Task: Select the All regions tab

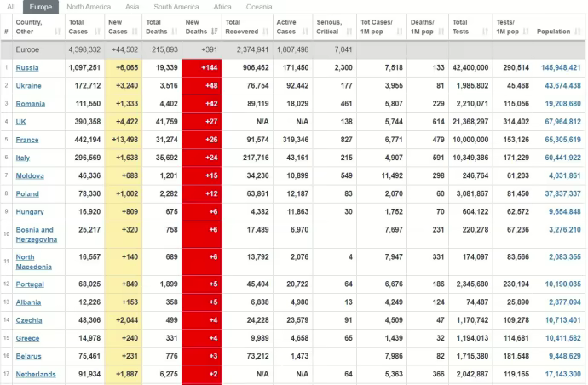Action: [11, 7]
